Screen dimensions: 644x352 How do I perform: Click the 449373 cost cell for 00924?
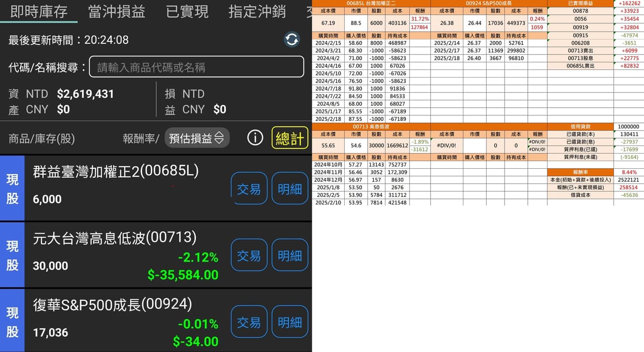pos(516,23)
